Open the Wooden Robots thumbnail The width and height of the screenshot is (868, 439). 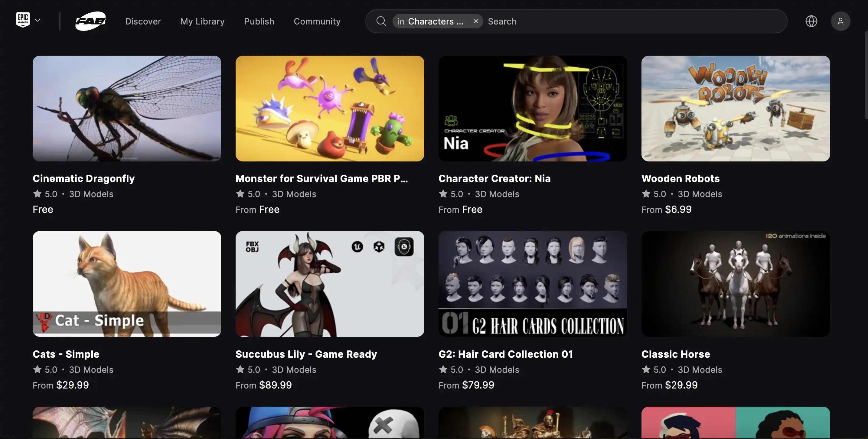pyautogui.click(x=736, y=109)
